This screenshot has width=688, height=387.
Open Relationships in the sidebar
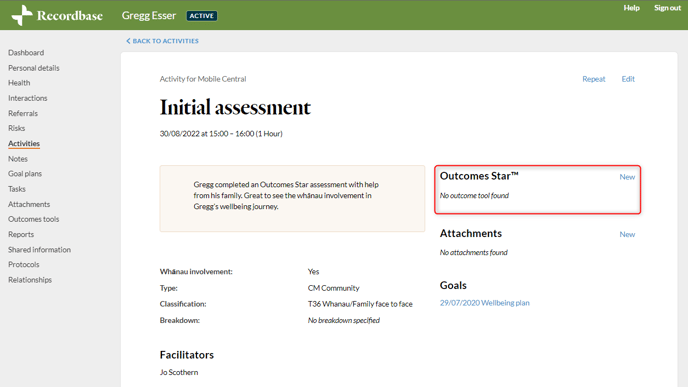(30, 280)
